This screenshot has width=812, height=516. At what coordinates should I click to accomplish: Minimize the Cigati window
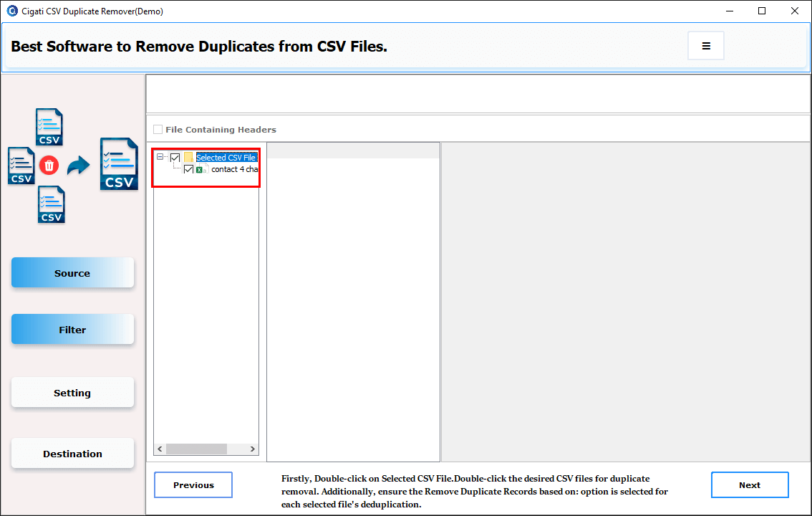pyautogui.click(x=730, y=11)
